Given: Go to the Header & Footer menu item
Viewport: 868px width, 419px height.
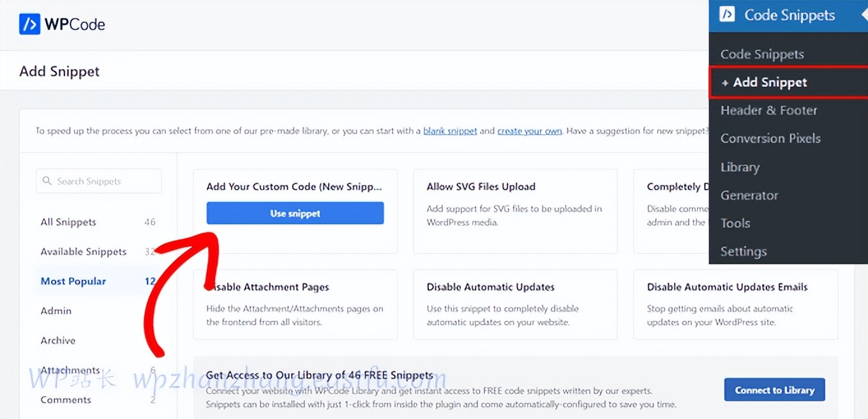Looking at the screenshot, I should [x=768, y=110].
